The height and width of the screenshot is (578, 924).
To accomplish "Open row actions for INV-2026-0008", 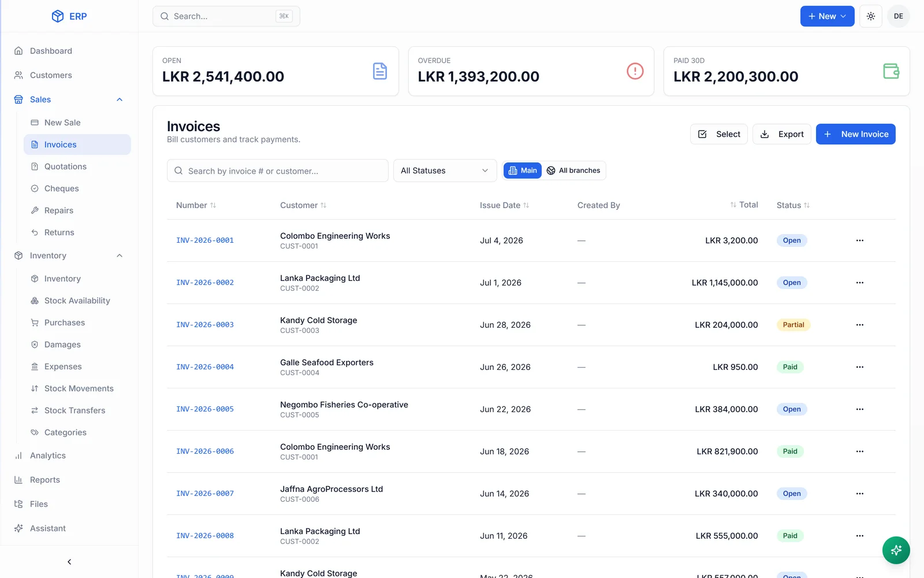I will [859, 536].
